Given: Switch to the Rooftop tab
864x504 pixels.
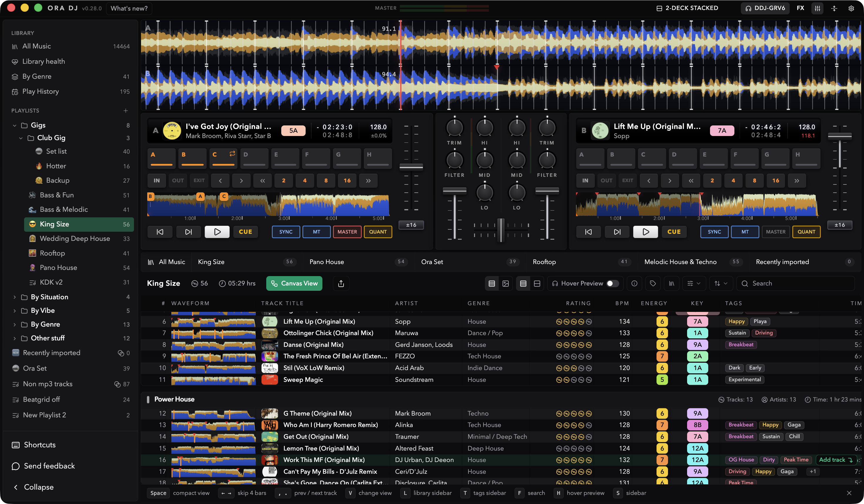Looking at the screenshot, I should click(582, 262).
